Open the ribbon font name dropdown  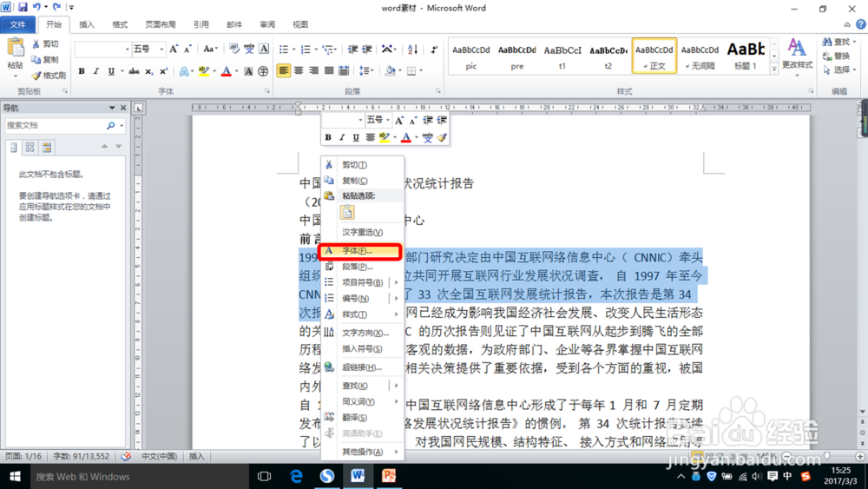[128, 50]
